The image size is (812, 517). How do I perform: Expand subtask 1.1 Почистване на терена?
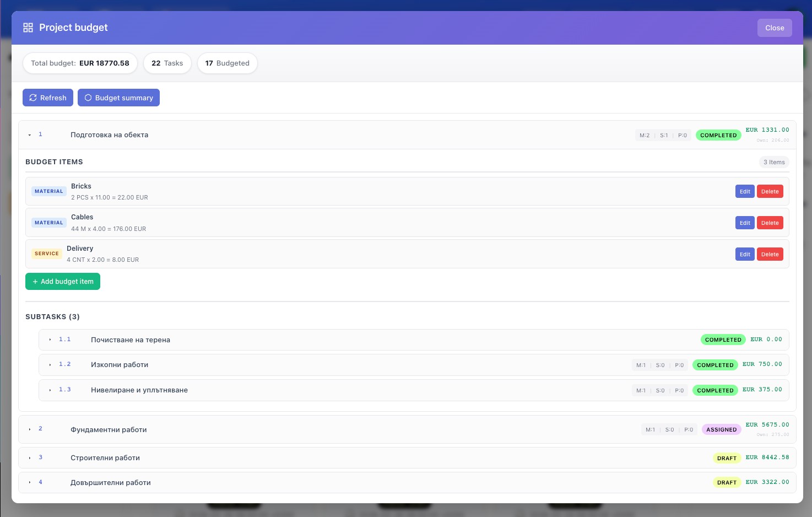[x=50, y=340]
